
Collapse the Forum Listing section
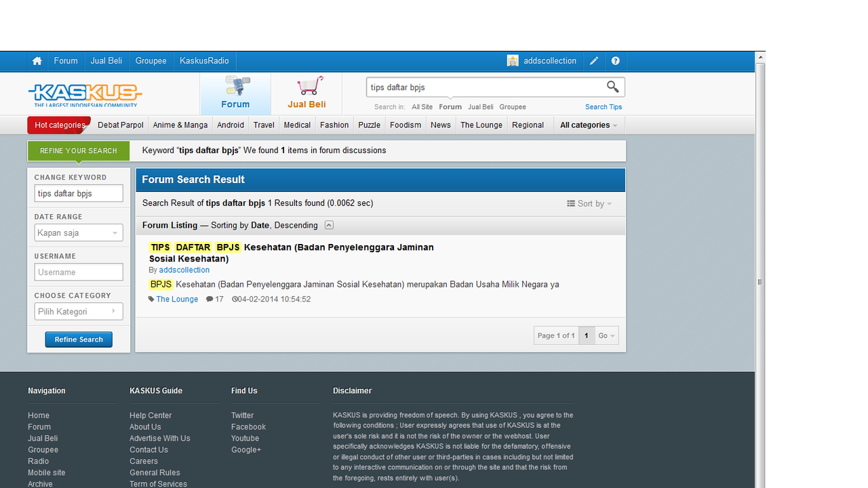[329, 225]
